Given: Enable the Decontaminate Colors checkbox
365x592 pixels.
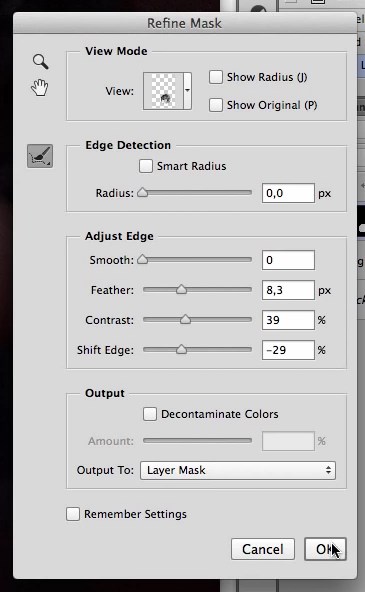Looking at the screenshot, I should (x=150, y=414).
